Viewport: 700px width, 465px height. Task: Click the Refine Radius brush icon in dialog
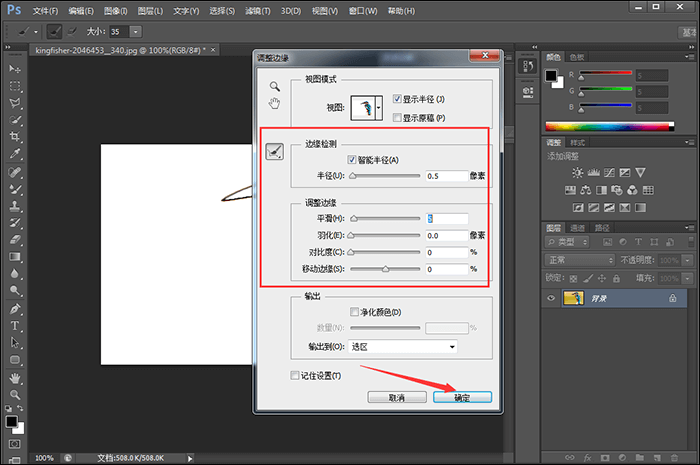coord(275,152)
